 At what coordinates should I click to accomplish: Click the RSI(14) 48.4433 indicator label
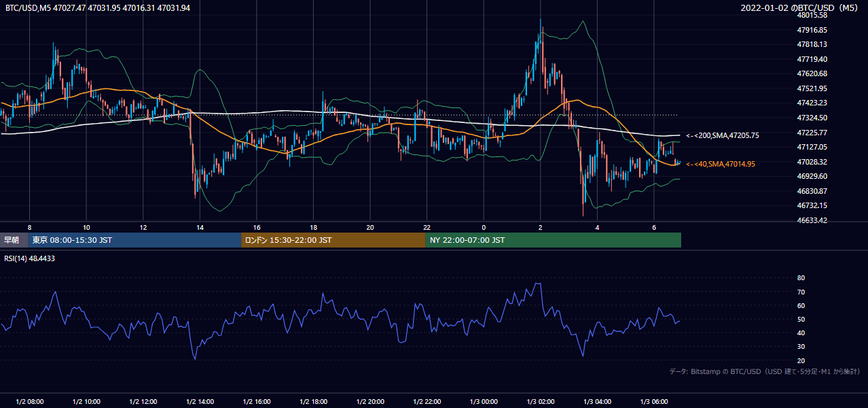point(30,258)
